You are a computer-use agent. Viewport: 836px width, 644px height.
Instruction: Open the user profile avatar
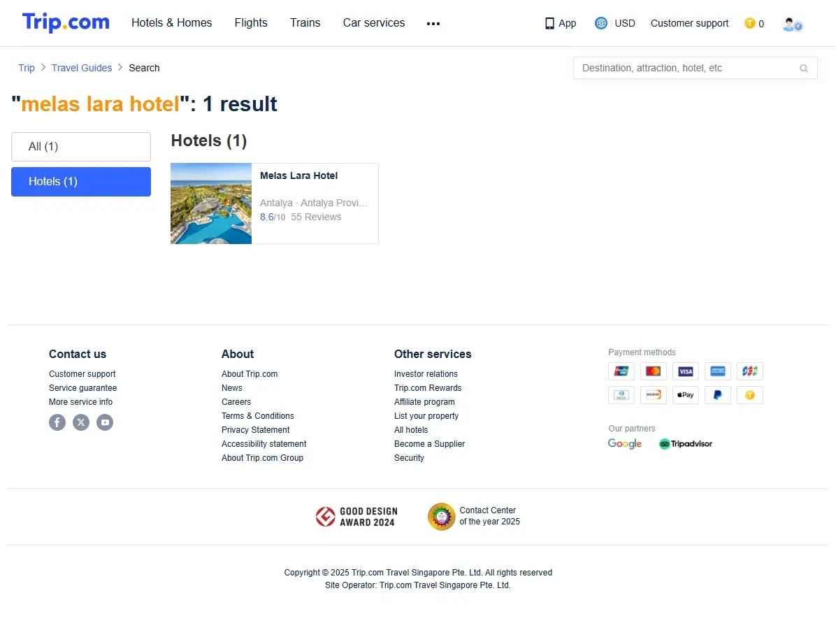click(x=792, y=24)
